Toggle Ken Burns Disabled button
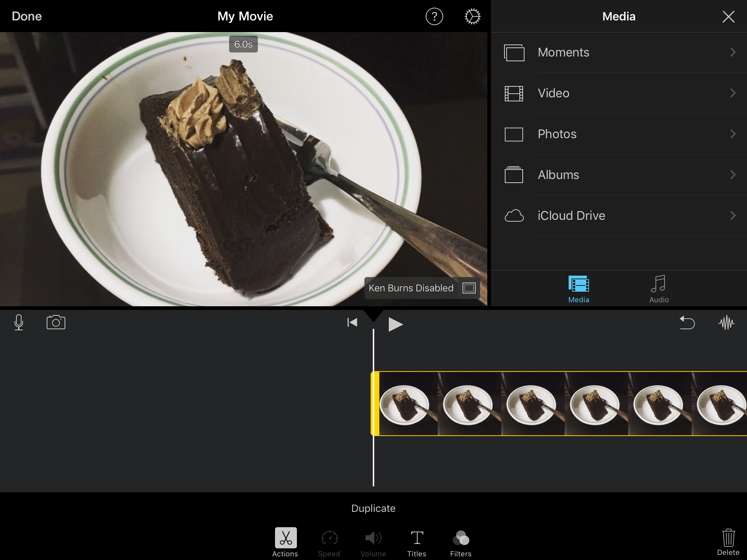 click(x=422, y=288)
